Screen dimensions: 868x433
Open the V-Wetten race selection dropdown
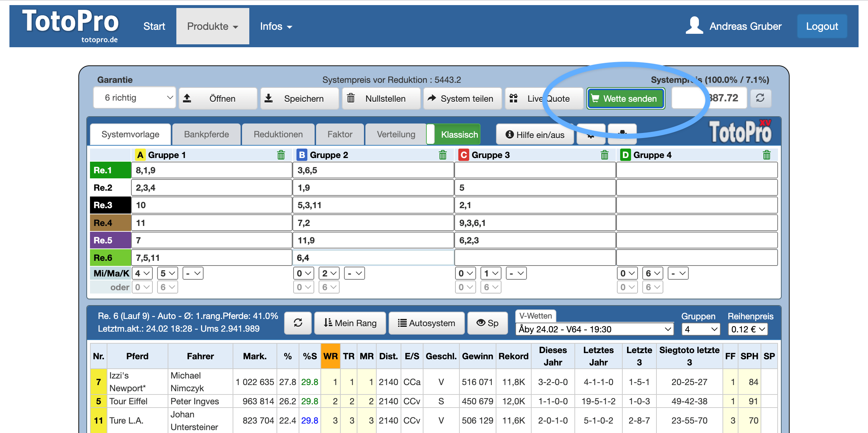pos(594,329)
